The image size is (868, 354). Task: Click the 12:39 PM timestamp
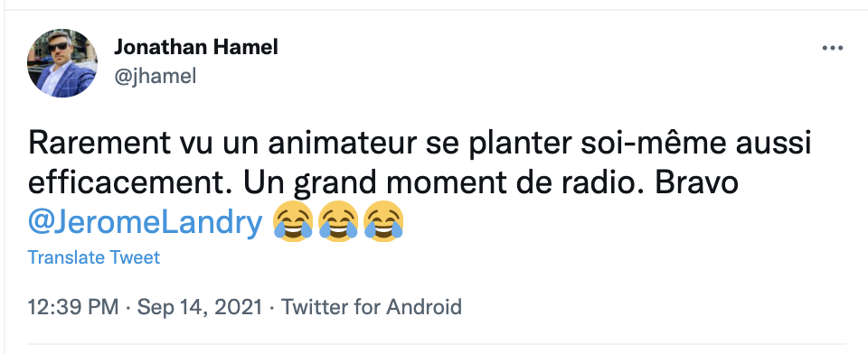point(73,306)
